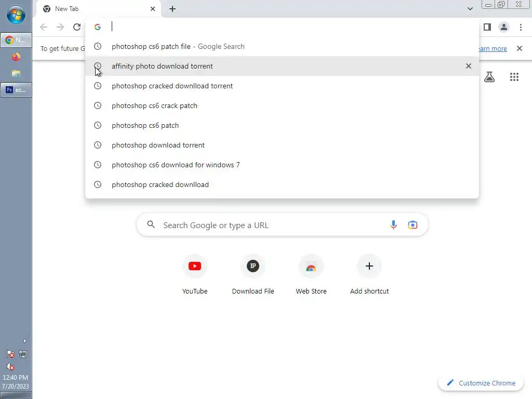Search by image with camera icon
This screenshot has height=399, width=532.
[413, 224]
